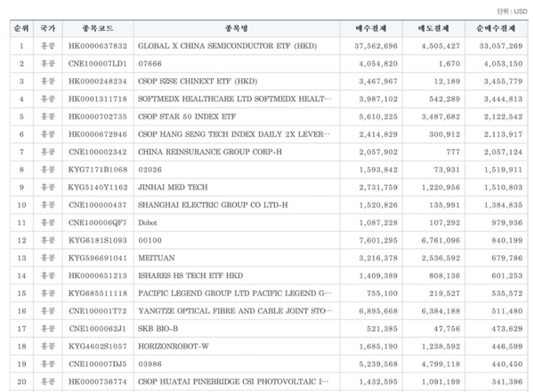
Task: Click value 601,253
Action: 507,276
